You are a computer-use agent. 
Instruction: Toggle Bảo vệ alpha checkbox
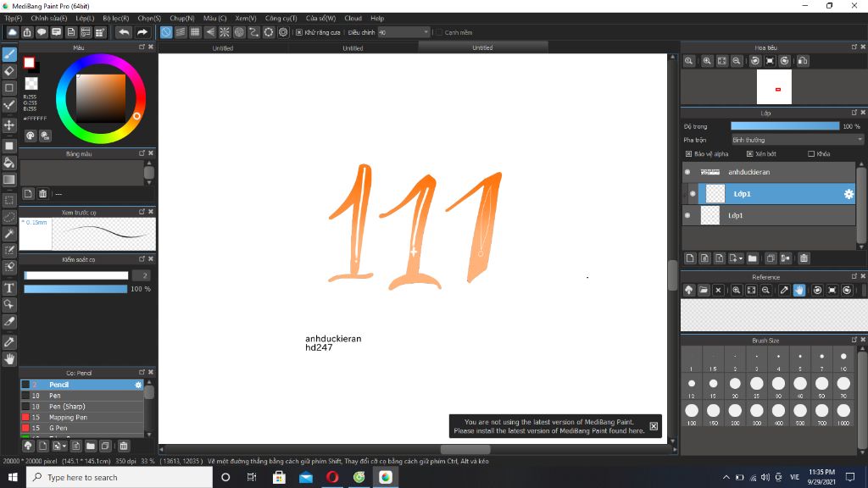pos(688,154)
